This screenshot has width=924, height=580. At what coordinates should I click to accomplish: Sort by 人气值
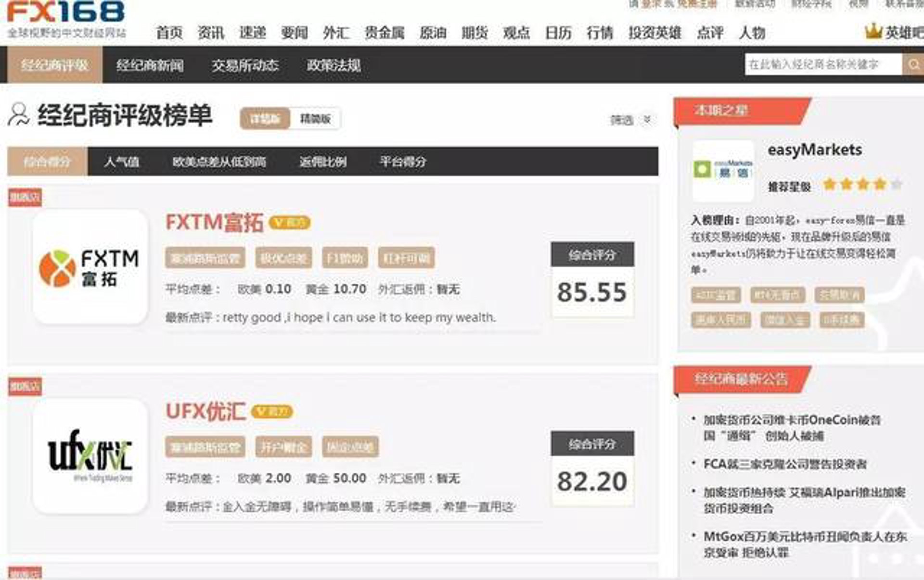pyautogui.click(x=122, y=162)
